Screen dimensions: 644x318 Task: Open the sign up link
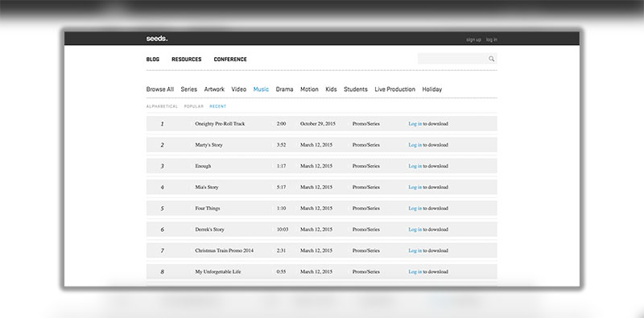473,40
